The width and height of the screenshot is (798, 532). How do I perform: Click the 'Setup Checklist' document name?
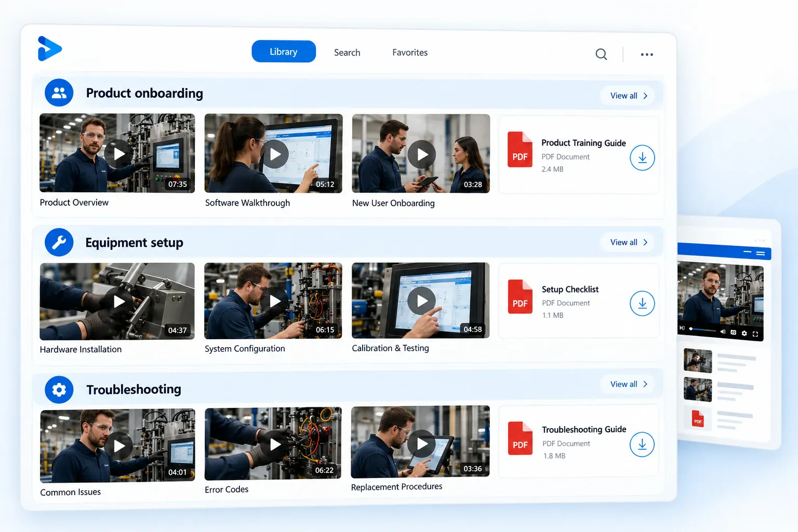tap(570, 289)
